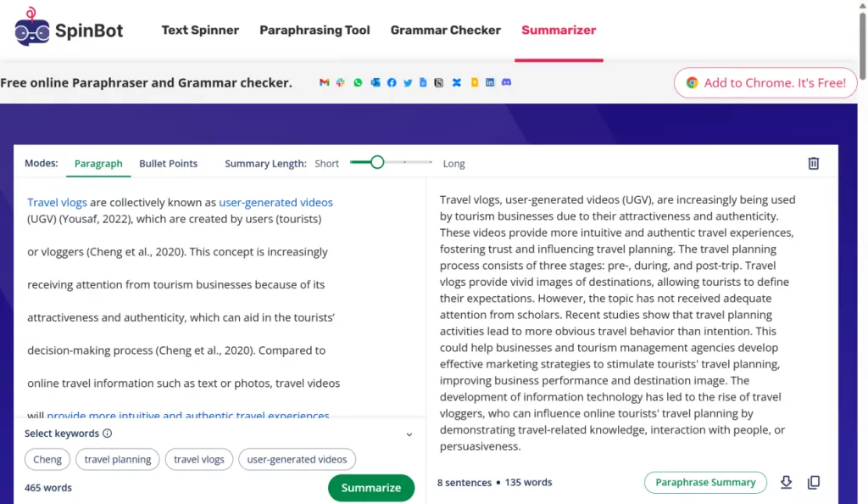This screenshot has height=504, width=868.
Task: Switch to Bullet Points mode
Action: pos(168,164)
